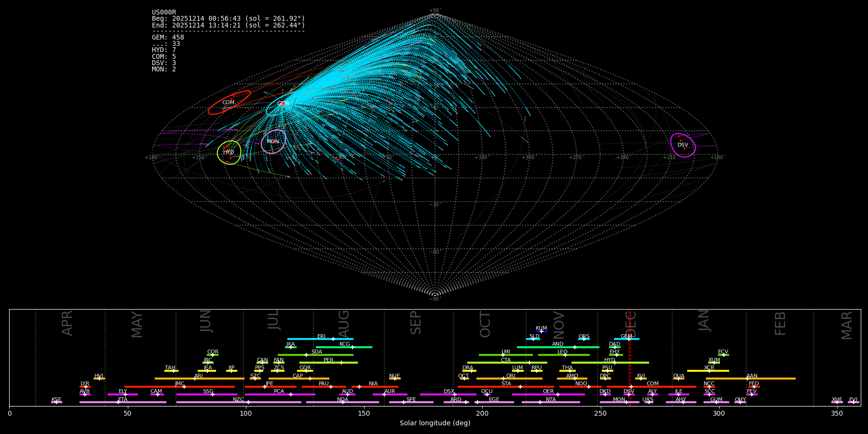Click the LYR shower label in timeline
868x434 pixels.
point(85,383)
